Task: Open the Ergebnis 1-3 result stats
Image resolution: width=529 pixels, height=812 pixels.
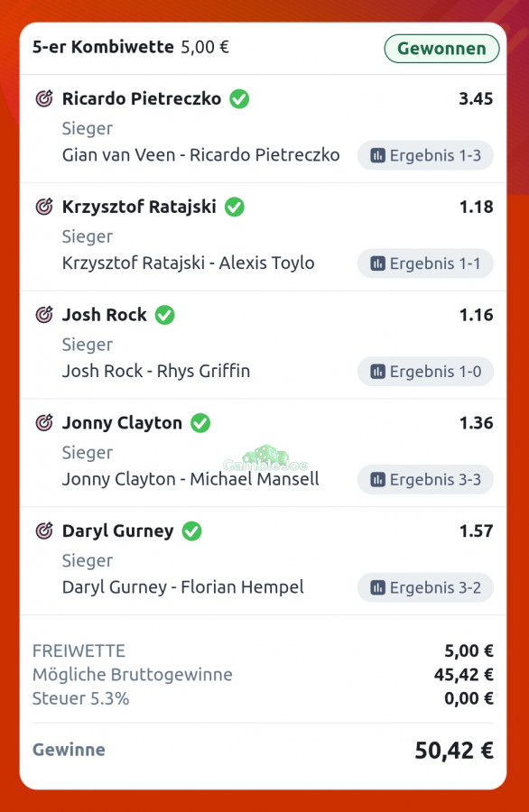Action: click(x=425, y=155)
